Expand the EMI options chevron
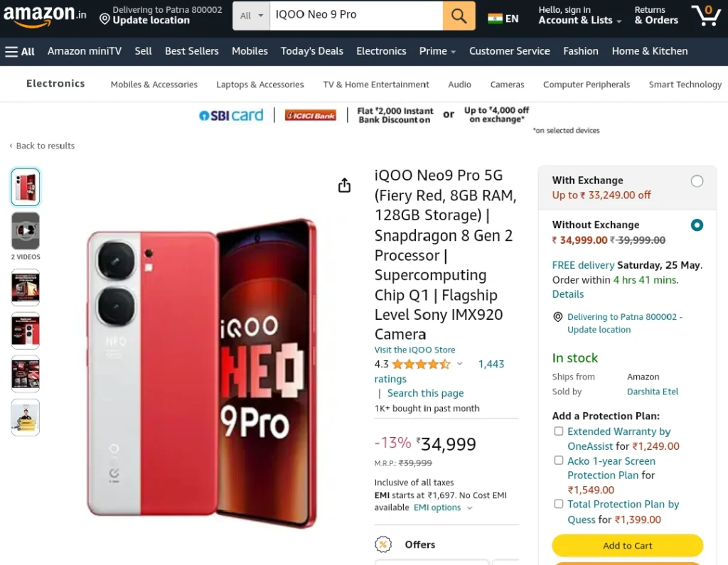Screen dimensions: 728x565 469,508
